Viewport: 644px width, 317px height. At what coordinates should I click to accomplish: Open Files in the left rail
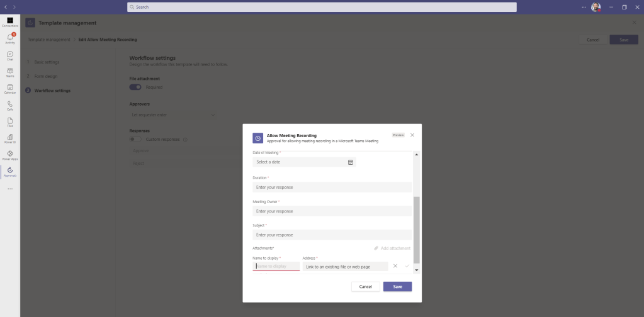click(9, 122)
